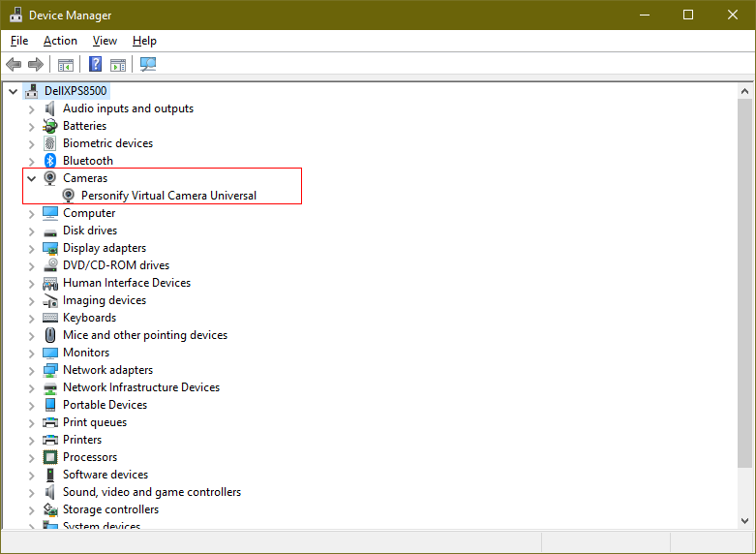Viewport: 756px width, 554px height.
Task: Collapse the DellXPS8500 root node
Action: pos(13,91)
